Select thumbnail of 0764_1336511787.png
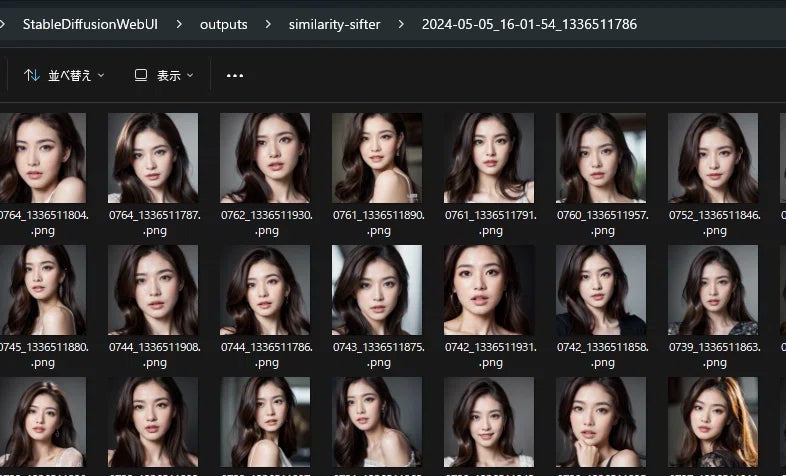Viewport: 786px width, 476px height. (x=153, y=158)
